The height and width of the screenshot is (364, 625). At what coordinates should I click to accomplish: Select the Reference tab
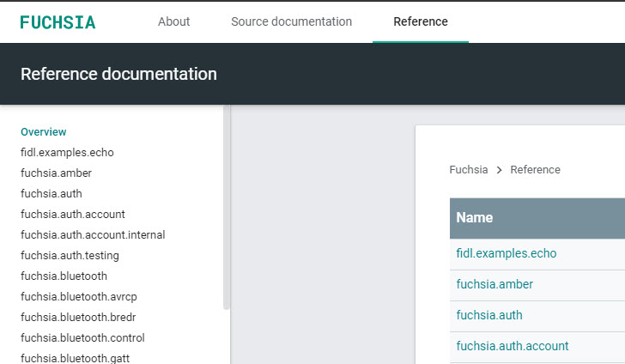(420, 21)
